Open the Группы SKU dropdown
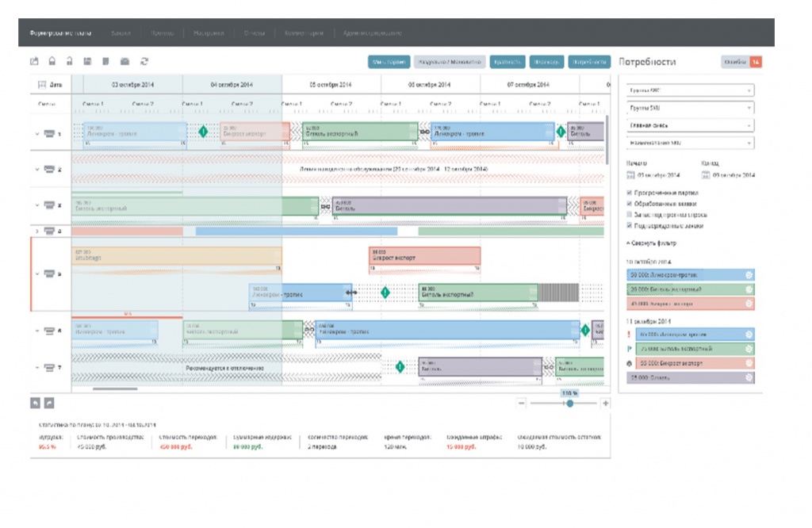Screen dimensions: 812x528 pyautogui.click(x=690, y=108)
